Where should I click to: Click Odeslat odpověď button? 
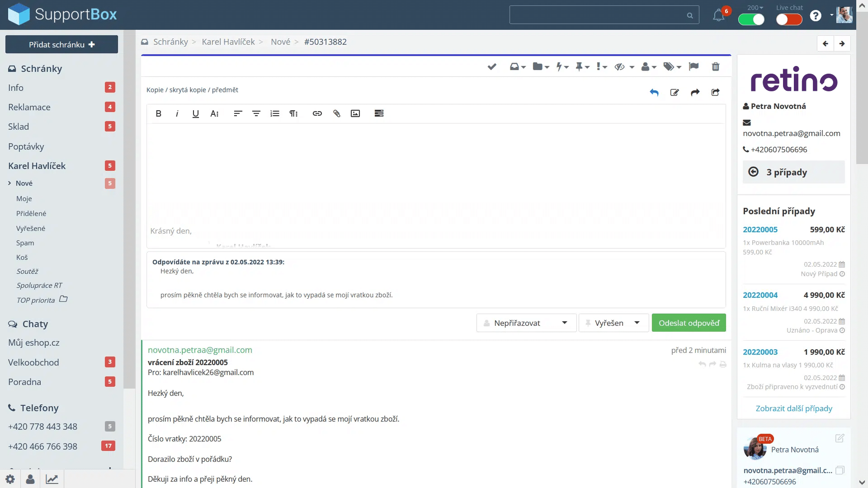coord(689,323)
